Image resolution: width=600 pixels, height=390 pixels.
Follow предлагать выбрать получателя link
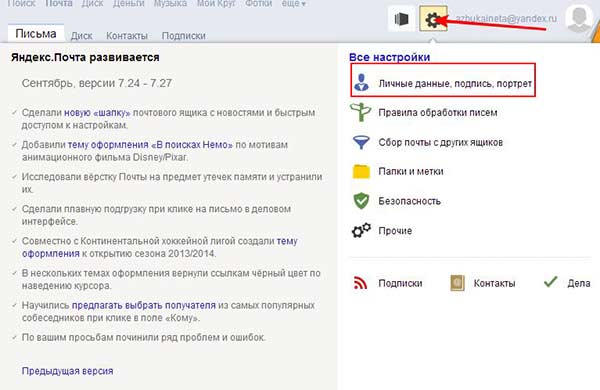(x=143, y=305)
